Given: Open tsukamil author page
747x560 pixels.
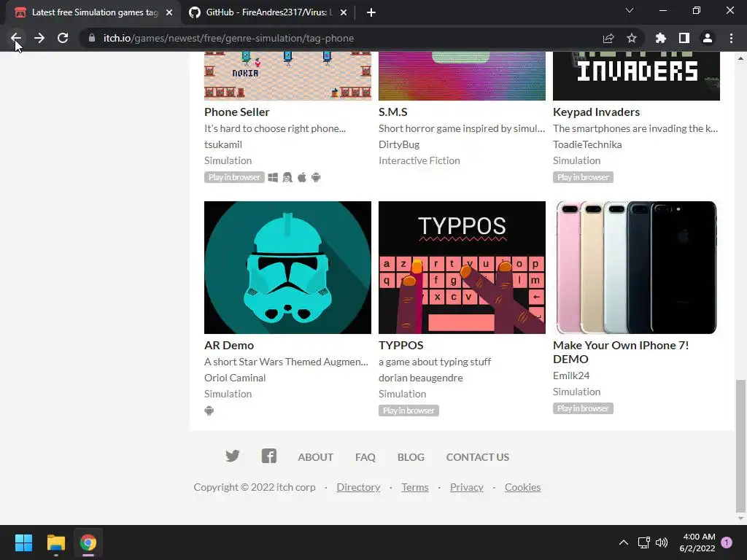Looking at the screenshot, I should point(223,144).
